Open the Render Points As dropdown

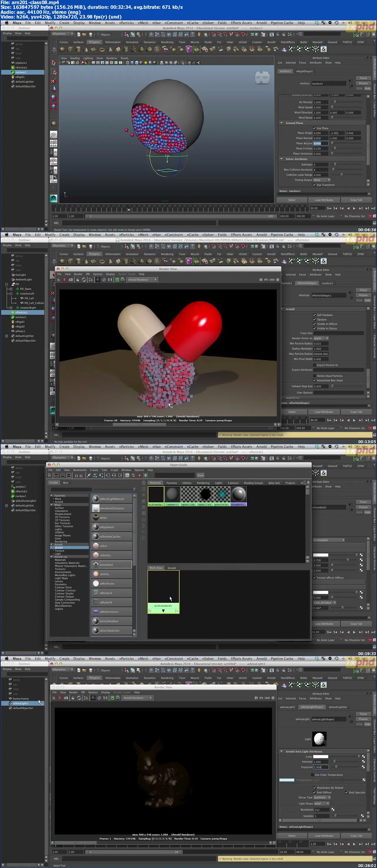[x=321, y=338]
